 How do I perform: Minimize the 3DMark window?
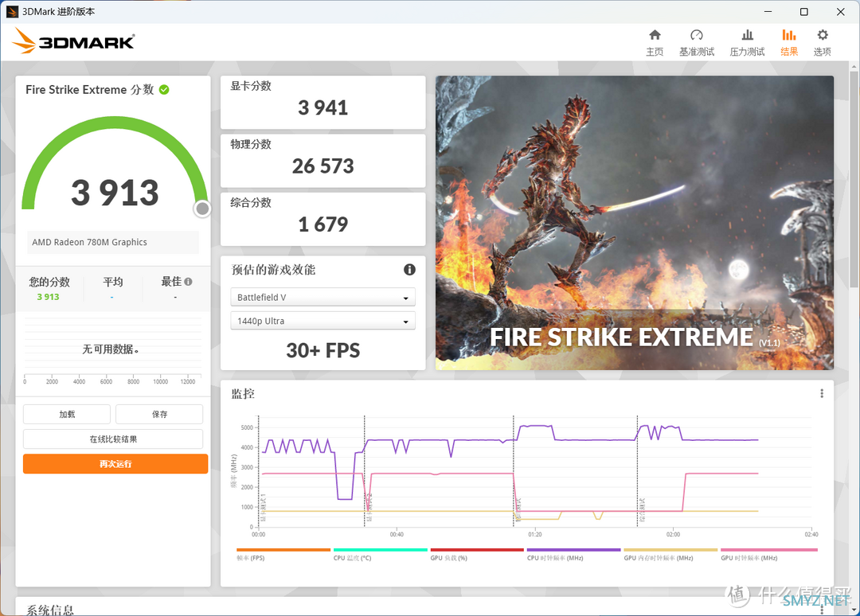(x=768, y=11)
